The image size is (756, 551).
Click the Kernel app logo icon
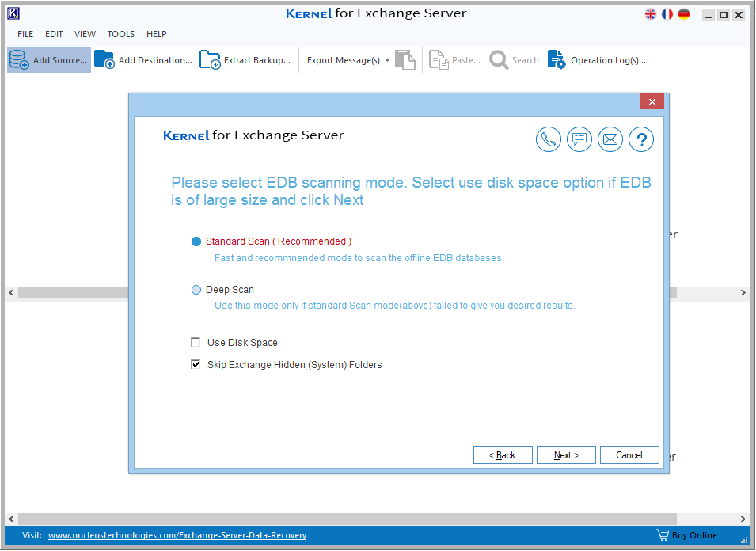tap(13, 14)
